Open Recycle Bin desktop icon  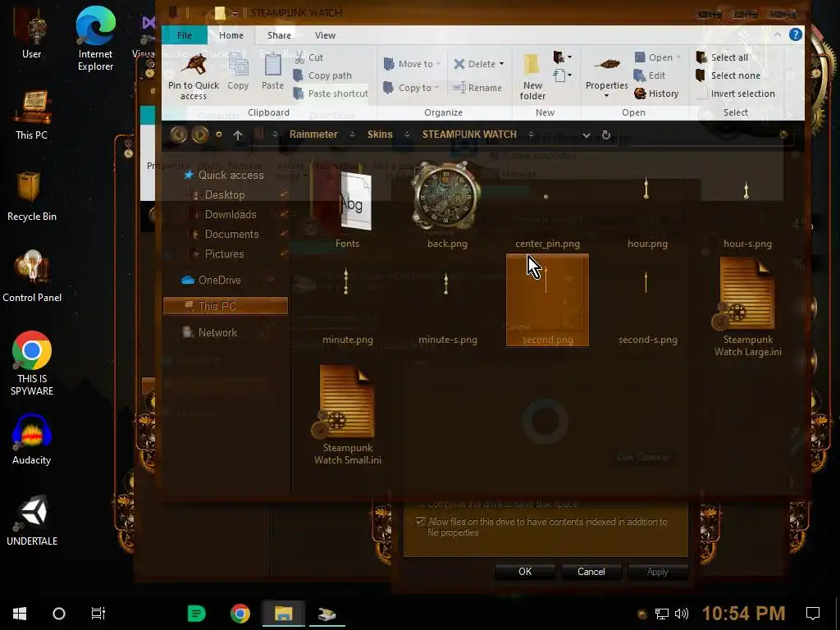coord(32,195)
